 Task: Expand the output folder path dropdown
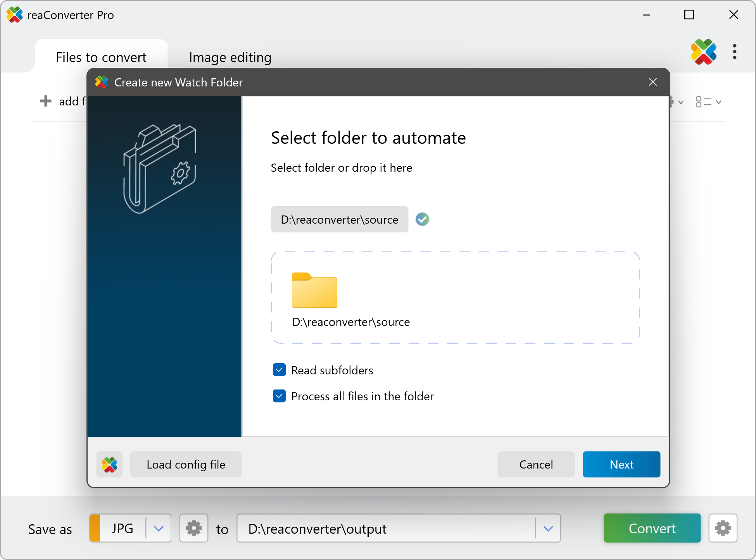click(548, 528)
